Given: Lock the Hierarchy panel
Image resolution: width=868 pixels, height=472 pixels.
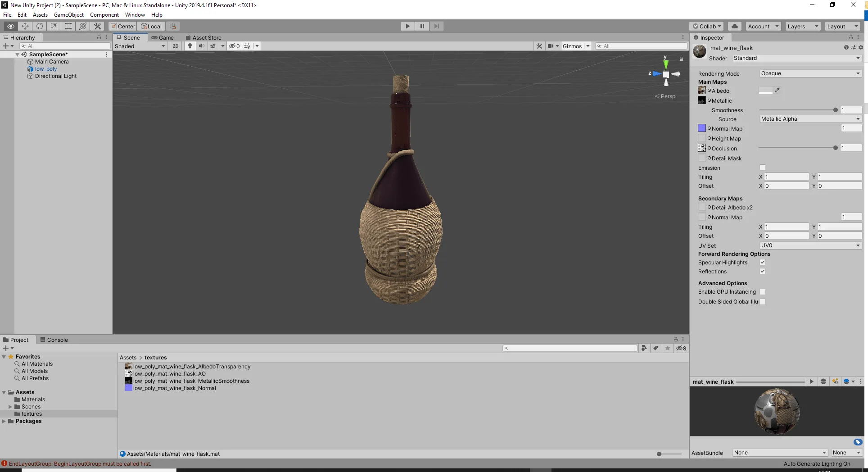Looking at the screenshot, I should coord(99,37).
